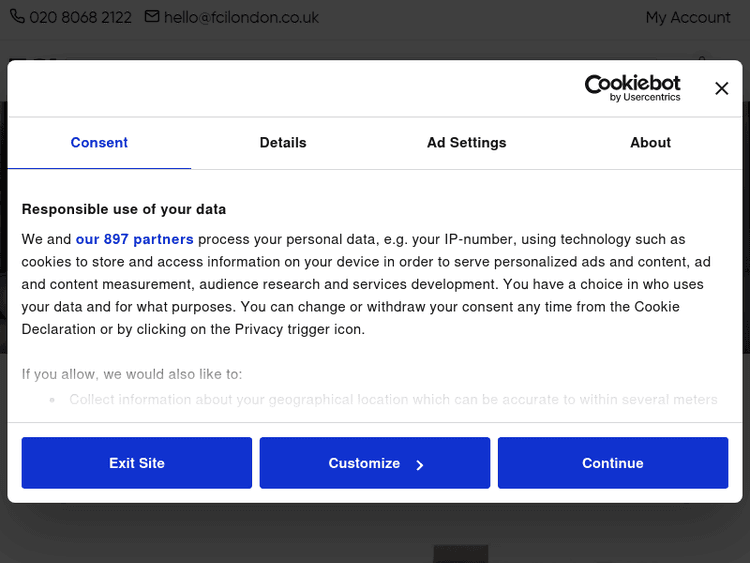The height and width of the screenshot is (563, 750).
Task: Click the chevron arrow inside Customize
Action: pos(420,464)
